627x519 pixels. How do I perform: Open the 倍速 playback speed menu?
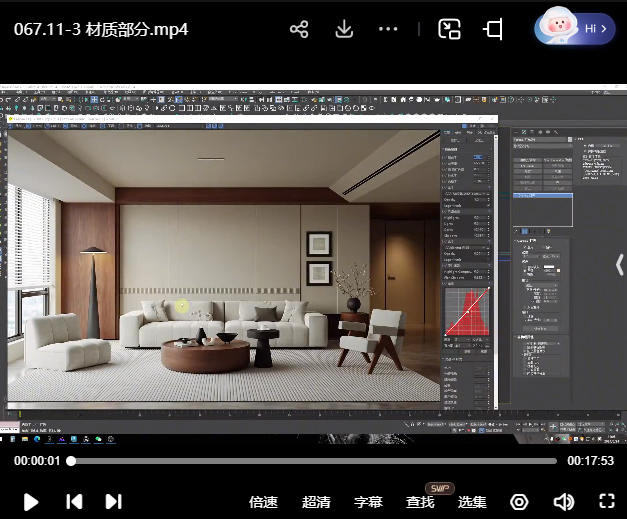click(x=263, y=502)
